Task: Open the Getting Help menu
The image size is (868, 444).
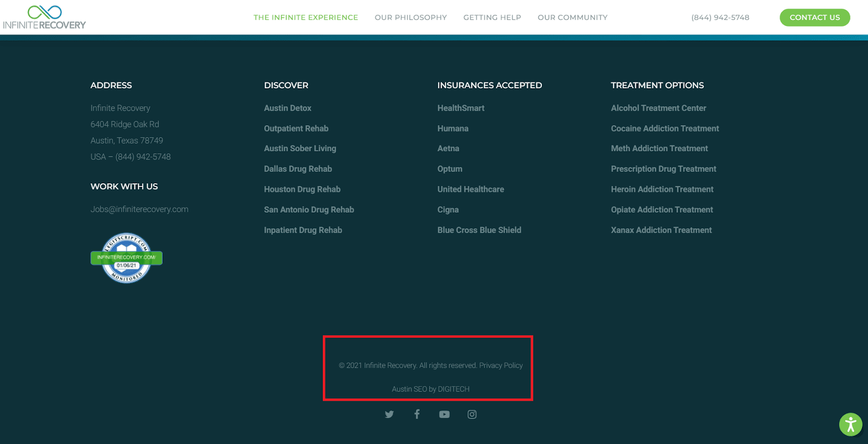Action: pyautogui.click(x=492, y=17)
